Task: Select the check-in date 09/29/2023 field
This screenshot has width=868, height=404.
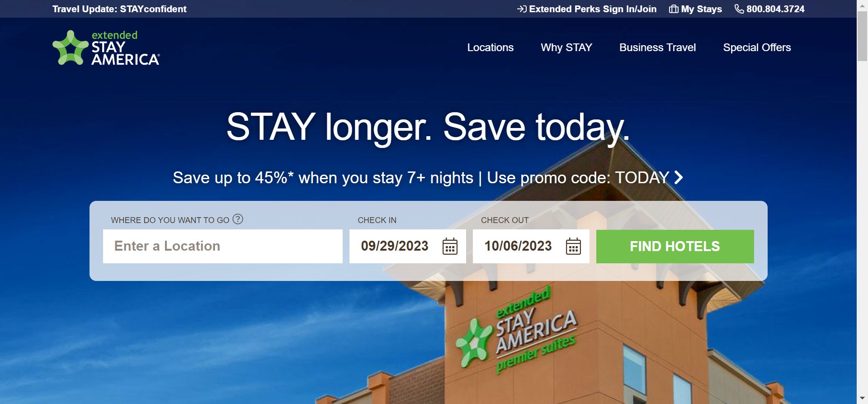Action: point(408,246)
